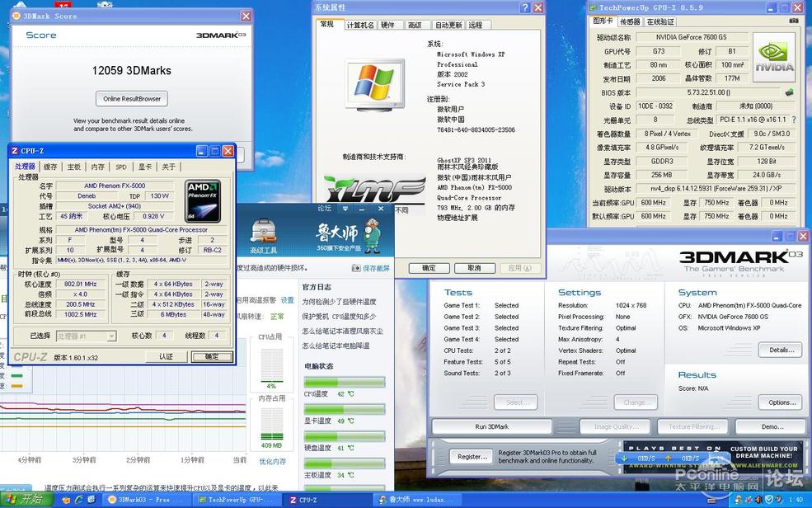Screen dimensions: 812x508
Task: Click the 360 shield icon in the system tray
Action: click(769, 500)
